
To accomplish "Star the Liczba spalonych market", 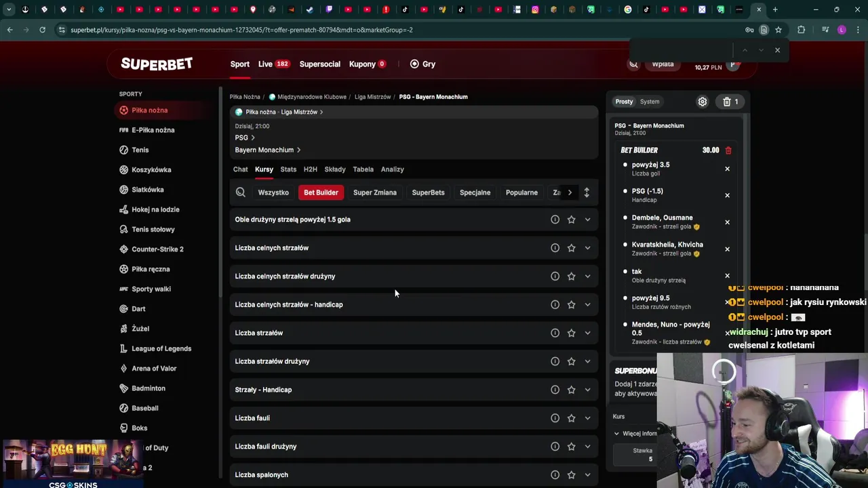I will coord(571,475).
